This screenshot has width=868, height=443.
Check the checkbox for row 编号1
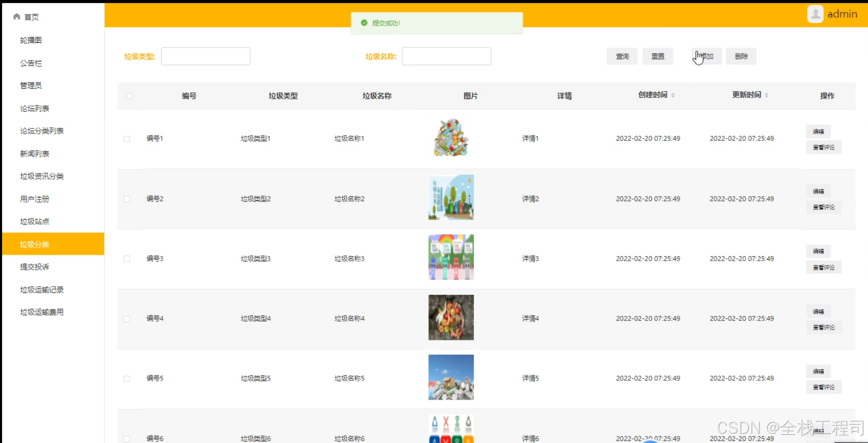point(127,139)
